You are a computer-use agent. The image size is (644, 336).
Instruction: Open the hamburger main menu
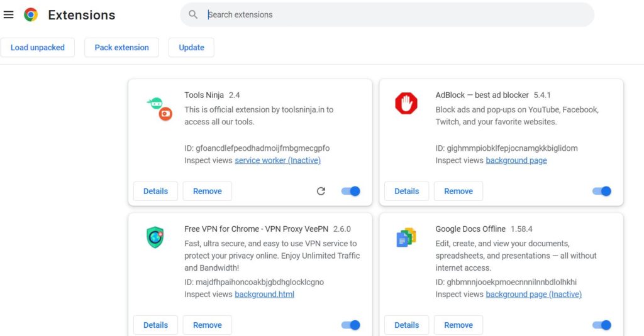[9, 14]
